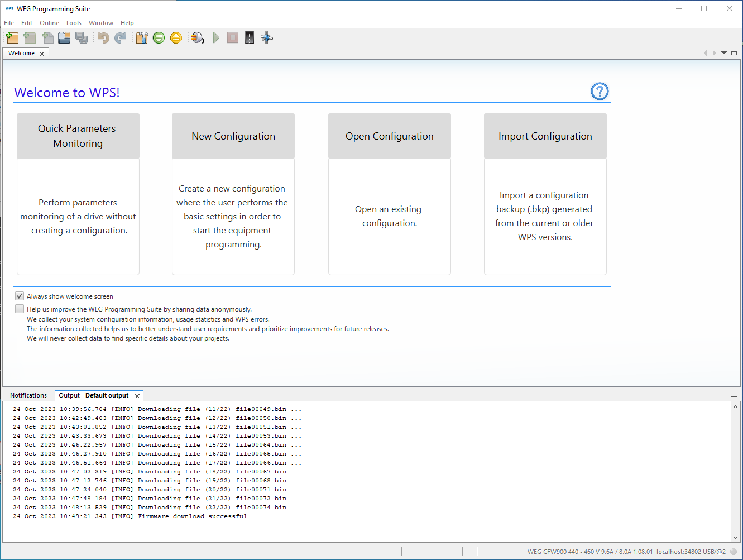This screenshot has width=743, height=560.
Task: Click the yellow upload arrow icon
Action: [x=176, y=38]
